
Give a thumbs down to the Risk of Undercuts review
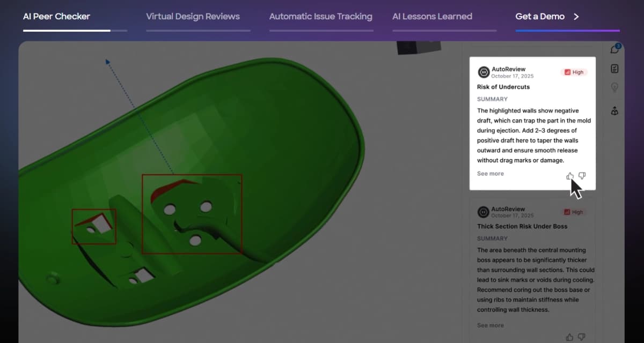(582, 175)
